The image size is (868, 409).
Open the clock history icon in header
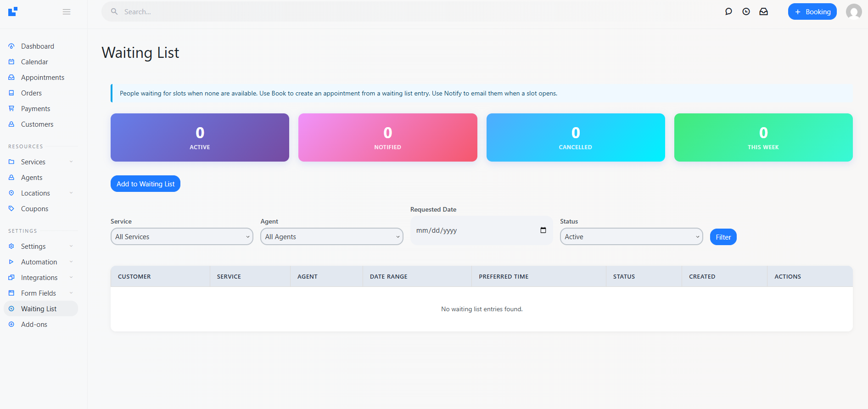point(746,11)
